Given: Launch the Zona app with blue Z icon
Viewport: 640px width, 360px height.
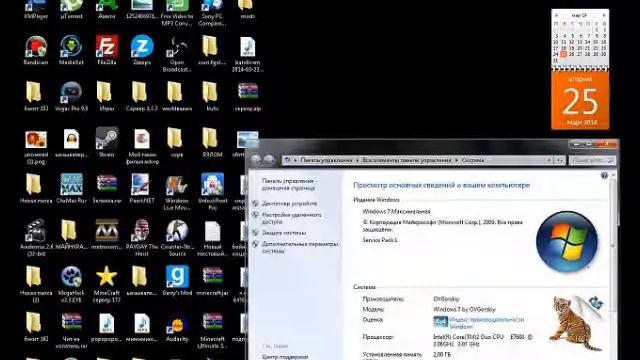Looking at the screenshot, I should tap(142, 50).
